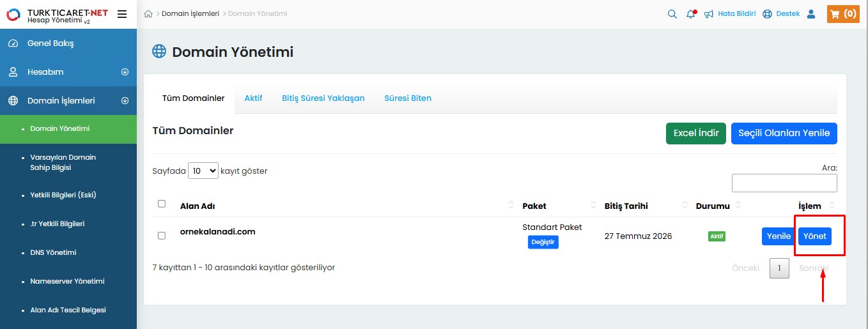Click the Excel İndir button

pos(695,134)
